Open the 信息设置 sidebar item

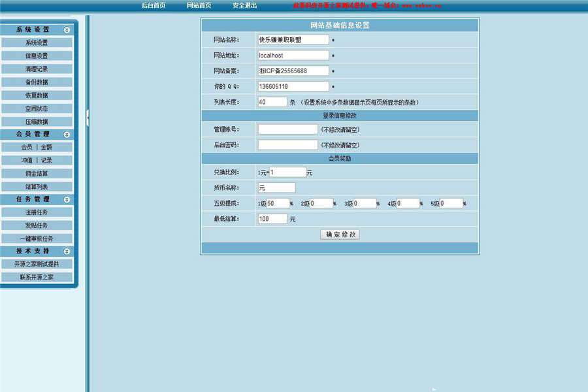[x=37, y=56]
